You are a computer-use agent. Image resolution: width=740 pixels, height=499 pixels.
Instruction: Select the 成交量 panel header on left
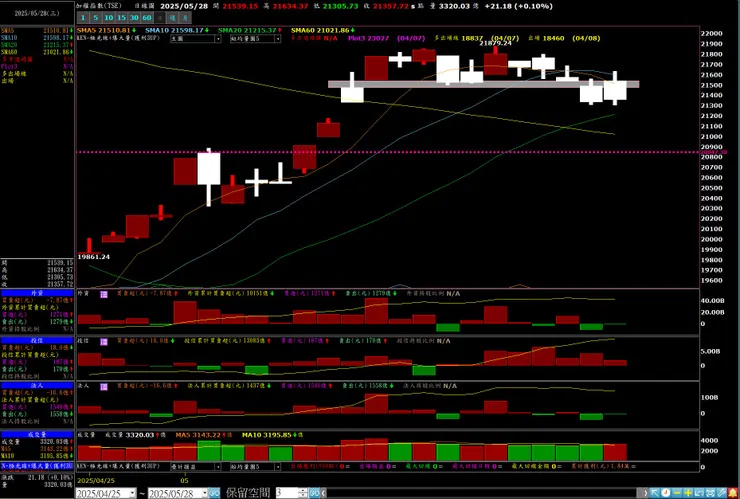click(x=37, y=435)
